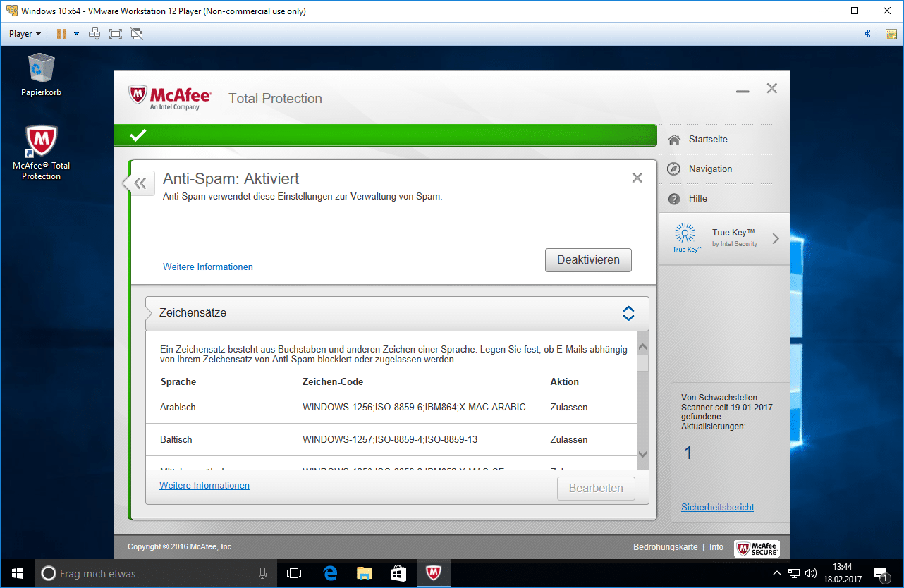Open the Sicherheitsbericht link
This screenshot has width=904, height=588.
[717, 508]
